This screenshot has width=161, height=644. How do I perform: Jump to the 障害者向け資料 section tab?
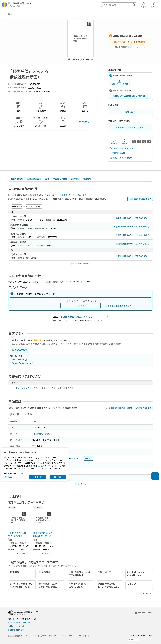60,179
